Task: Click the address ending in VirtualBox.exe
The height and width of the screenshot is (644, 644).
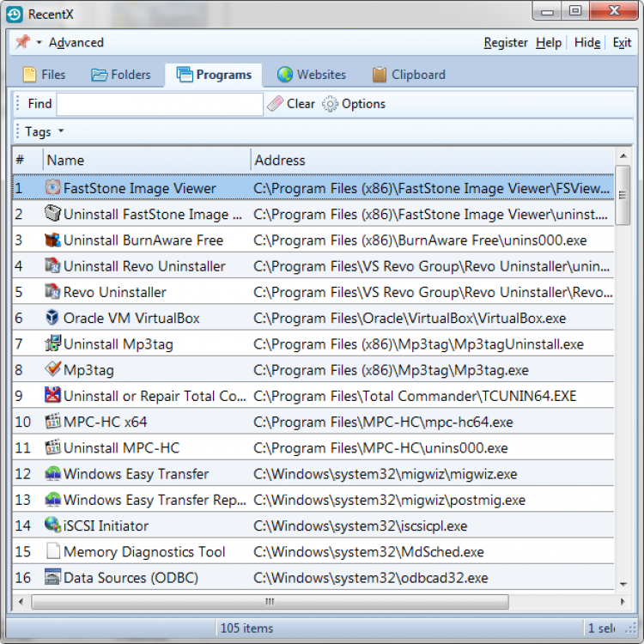Action: pyautogui.click(x=410, y=319)
